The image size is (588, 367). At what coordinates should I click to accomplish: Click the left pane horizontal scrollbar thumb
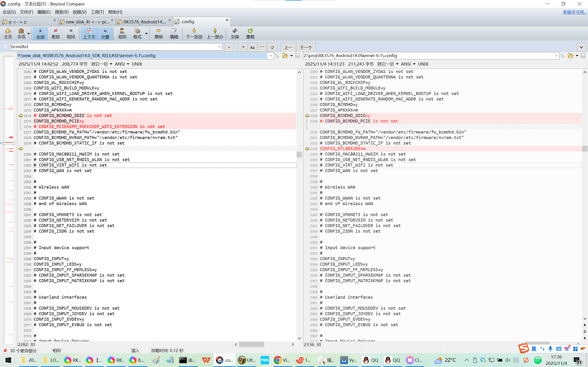[251, 344]
